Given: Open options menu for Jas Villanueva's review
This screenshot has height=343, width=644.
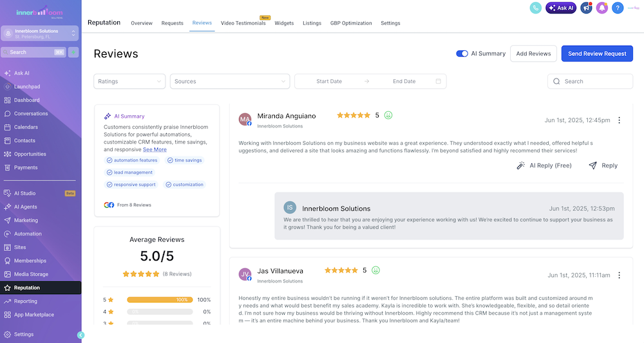Looking at the screenshot, I should coord(619,275).
